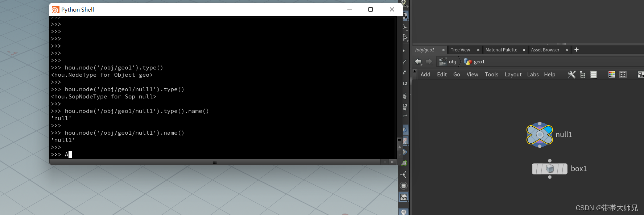644x215 pixels.
Task: Close the Python Shell window
Action: [392, 9]
